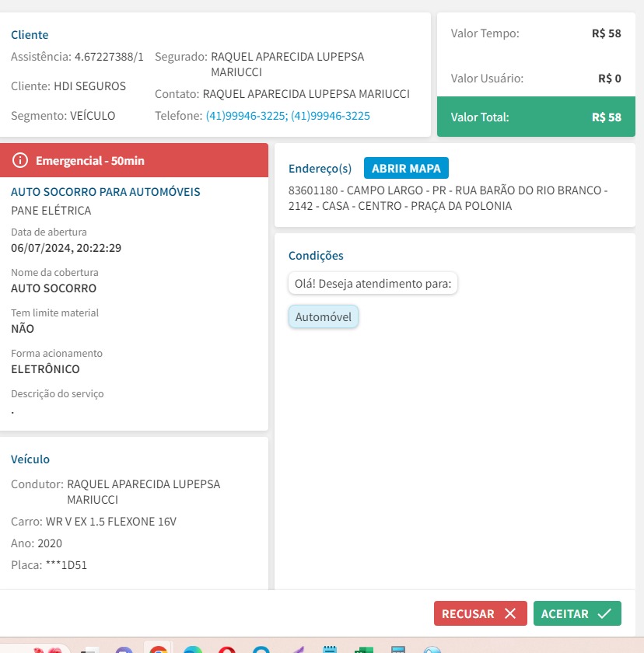Call the first phone number (41)99946-3225
The image size is (644, 653).
click(x=245, y=115)
